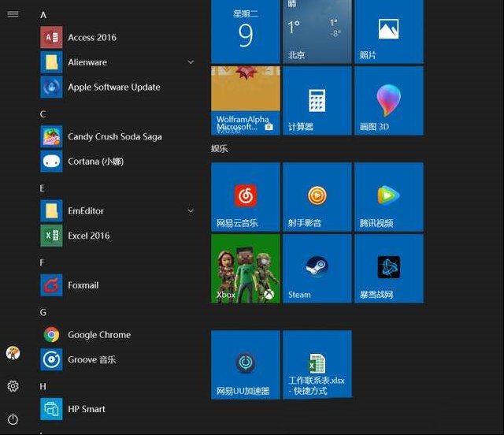The height and width of the screenshot is (435, 504).
Task: Click the HP Smart label
Action: pos(87,409)
